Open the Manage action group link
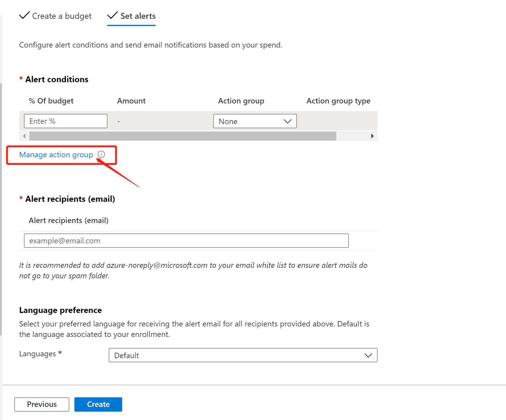 (56, 155)
